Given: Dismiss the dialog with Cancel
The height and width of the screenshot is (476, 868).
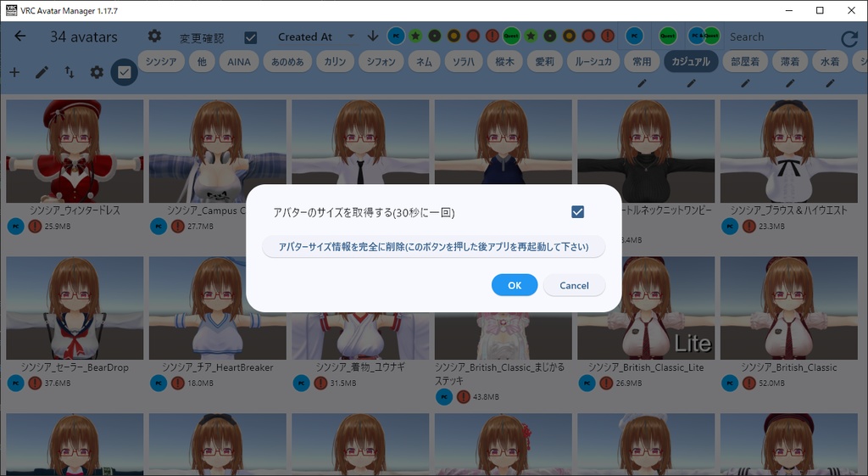Looking at the screenshot, I should click(574, 285).
